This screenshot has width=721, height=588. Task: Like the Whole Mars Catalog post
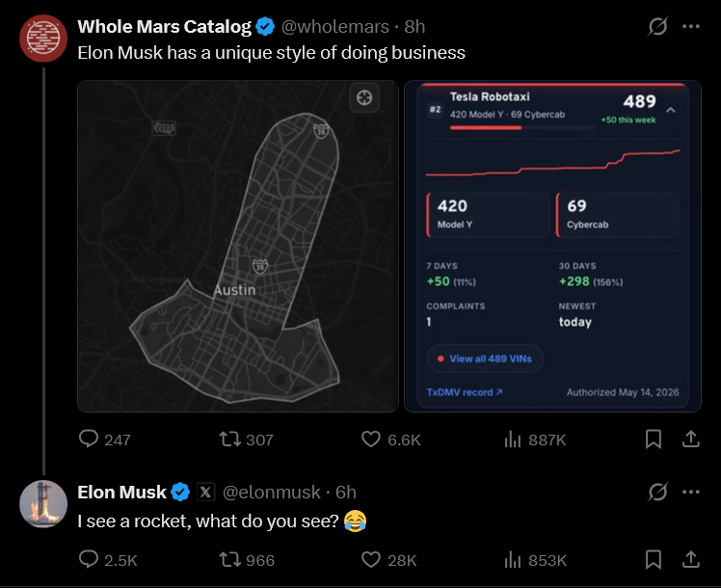tap(390, 440)
